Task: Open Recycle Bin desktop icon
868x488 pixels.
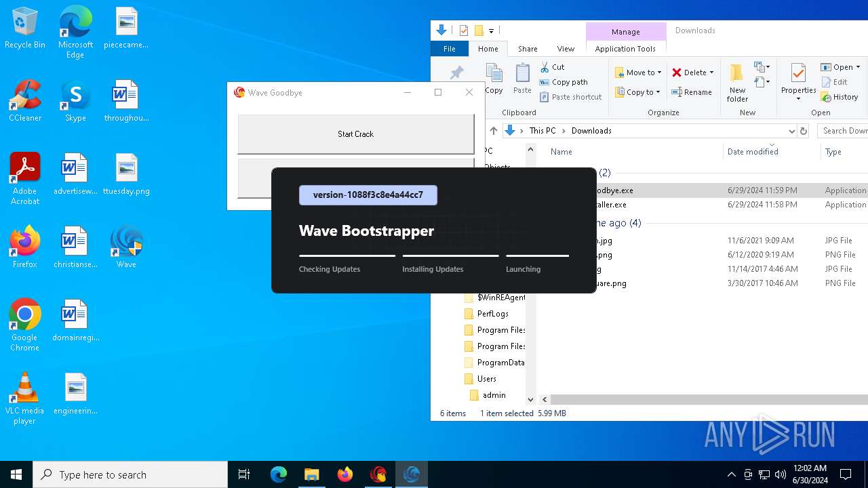Action: coord(25,28)
